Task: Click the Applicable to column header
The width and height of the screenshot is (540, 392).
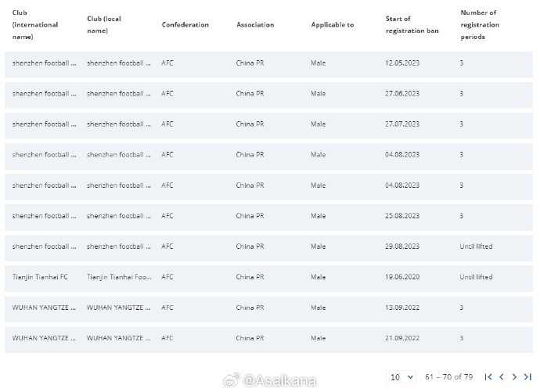Action: 333,25
